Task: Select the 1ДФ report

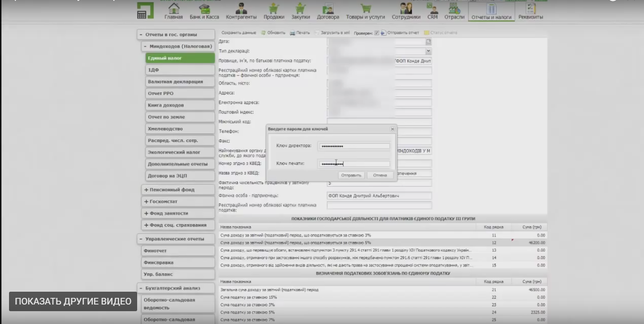Action: point(180,70)
